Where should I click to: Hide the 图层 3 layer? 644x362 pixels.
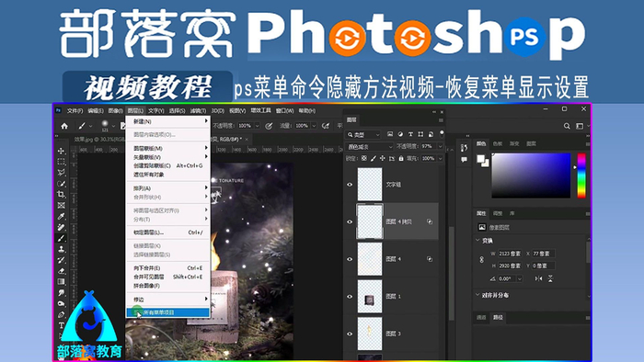point(350,334)
